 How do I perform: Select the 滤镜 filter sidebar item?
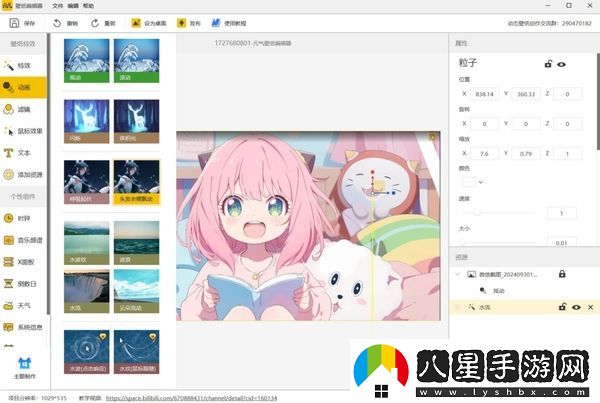[x=23, y=109]
